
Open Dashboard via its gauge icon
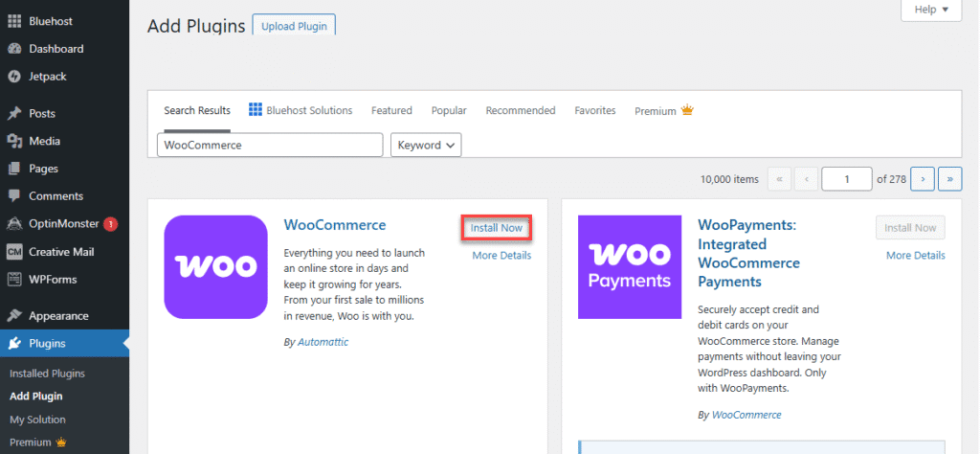(x=14, y=49)
